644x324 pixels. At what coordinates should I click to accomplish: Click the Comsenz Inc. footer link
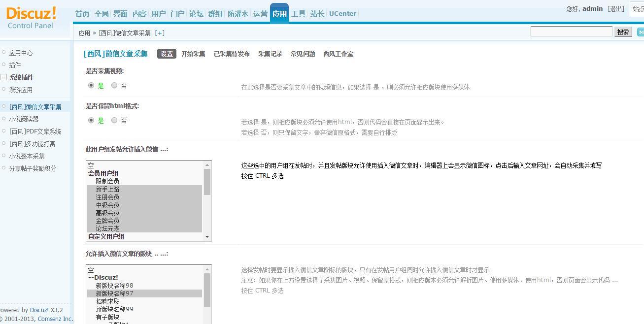coord(55,319)
